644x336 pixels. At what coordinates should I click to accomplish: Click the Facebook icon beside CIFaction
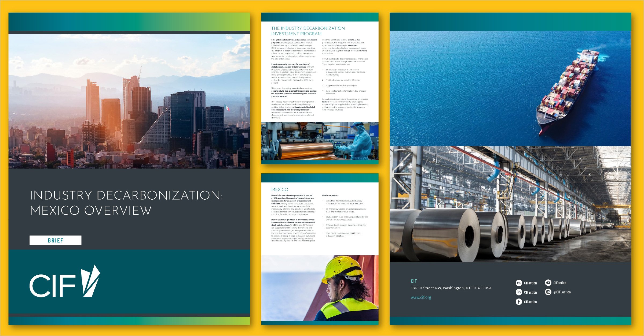(x=519, y=302)
